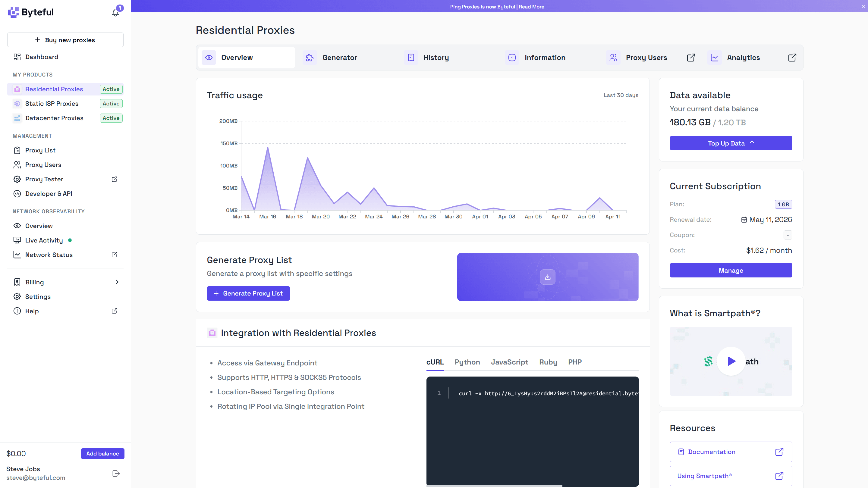
Task: Select the cURL code tab
Action: click(x=435, y=362)
